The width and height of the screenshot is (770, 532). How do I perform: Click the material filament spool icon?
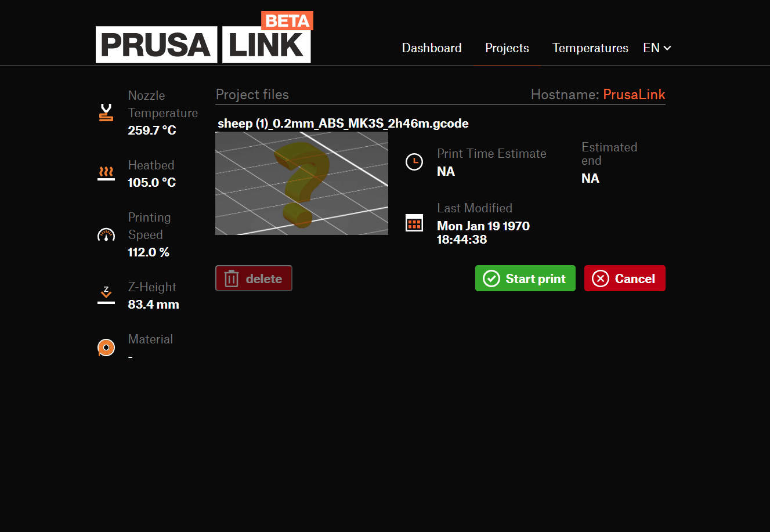coord(106,348)
